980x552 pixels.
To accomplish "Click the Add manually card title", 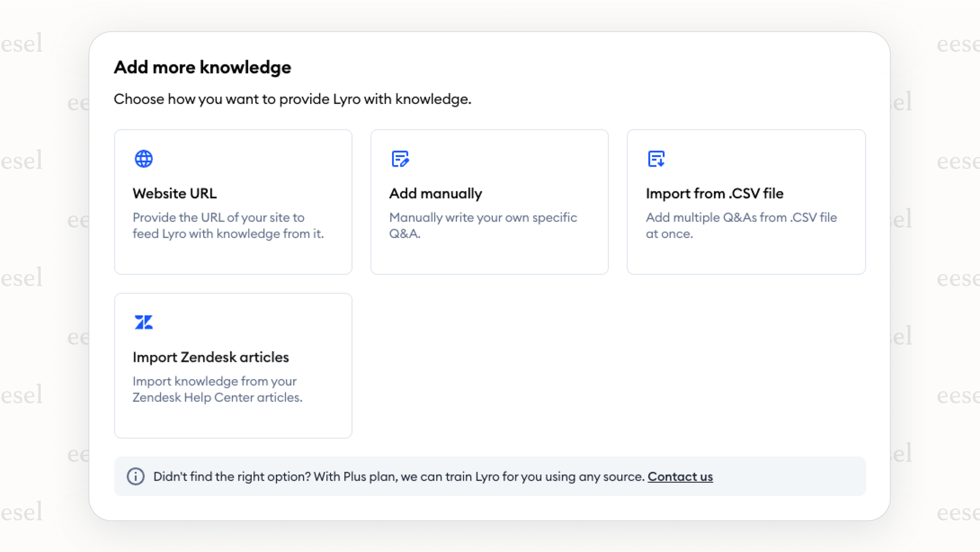I will [435, 193].
